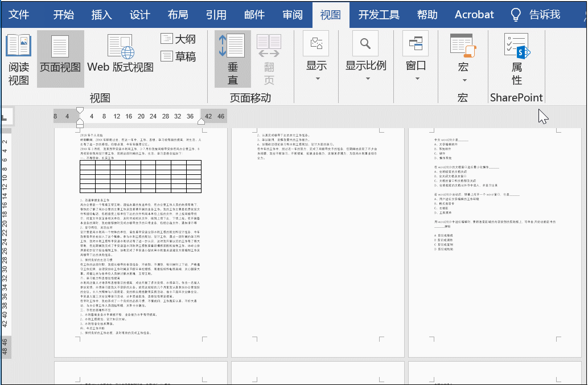588x385 pixels.
Task: Open the 文件 menu
Action: [x=20, y=15]
